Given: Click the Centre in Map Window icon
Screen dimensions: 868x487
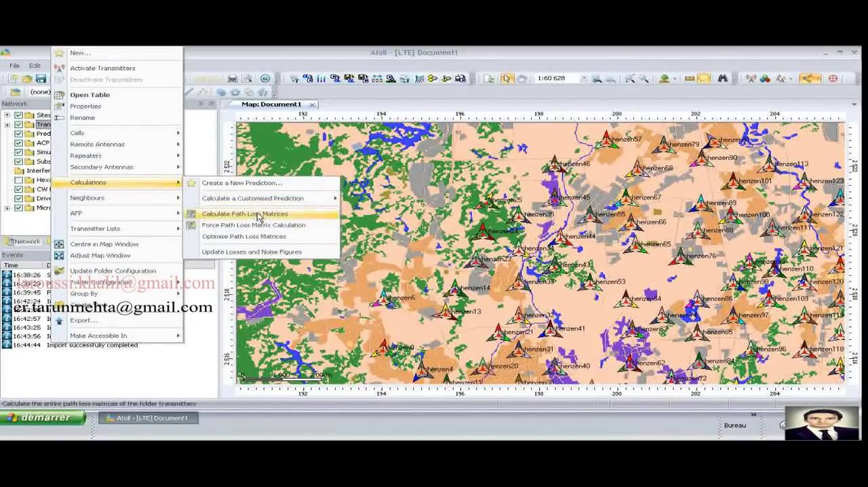Looking at the screenshot, I should pyautogui.click(x=59, y=244).
